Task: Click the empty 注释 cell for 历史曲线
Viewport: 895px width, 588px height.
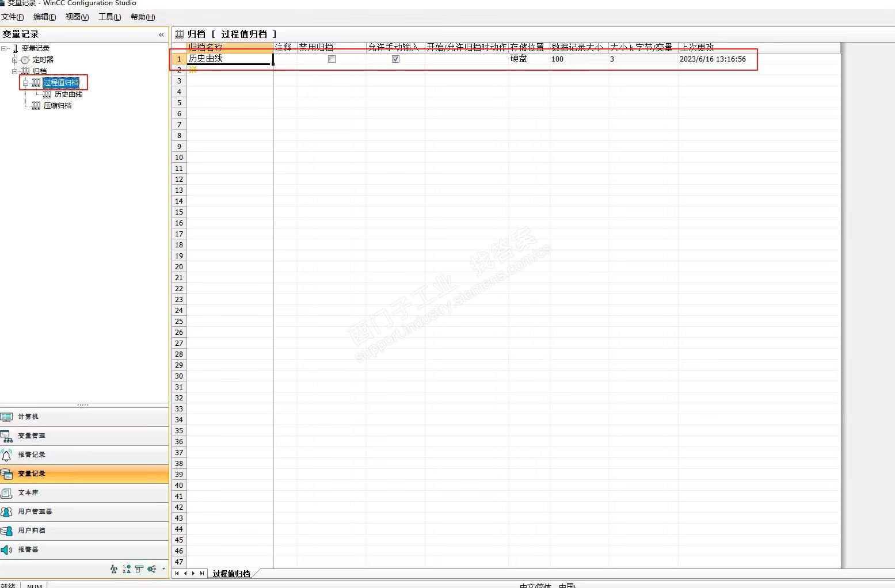Action: coord(285,59)
